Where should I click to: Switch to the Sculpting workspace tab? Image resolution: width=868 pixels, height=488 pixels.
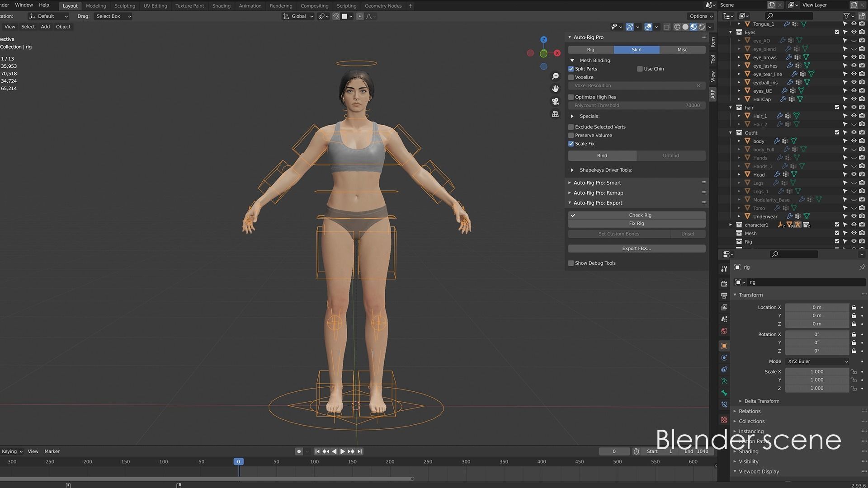(124, 6)
